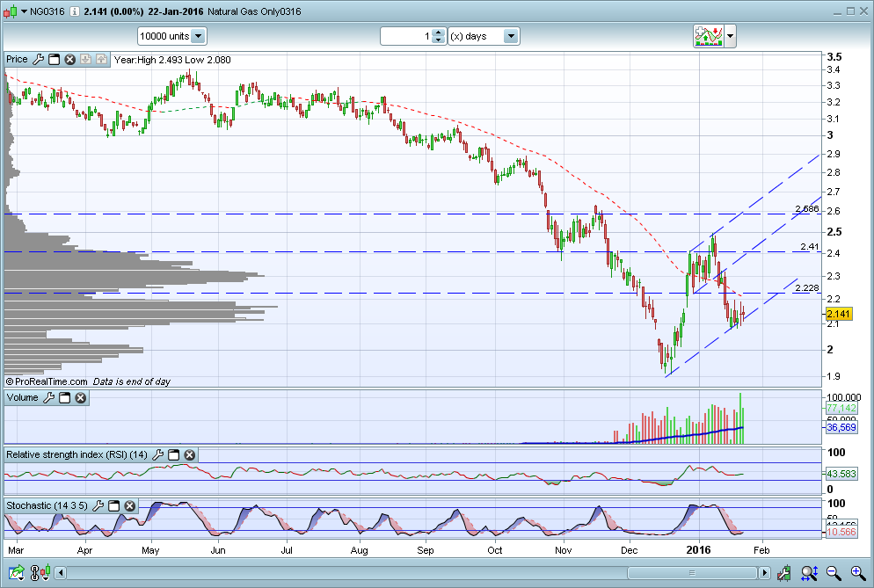Viewport: 874px width, 588px height.
Task: Close the Price panel with its X icon
Action: click(x=69, y=60)
